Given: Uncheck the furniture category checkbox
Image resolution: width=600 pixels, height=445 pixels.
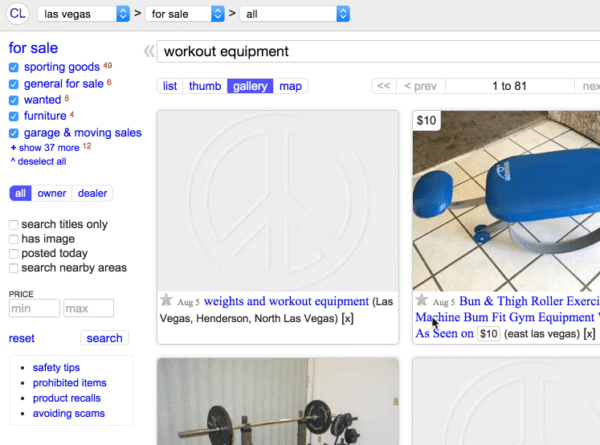Looking at the screenshot, I should [14, 116].
